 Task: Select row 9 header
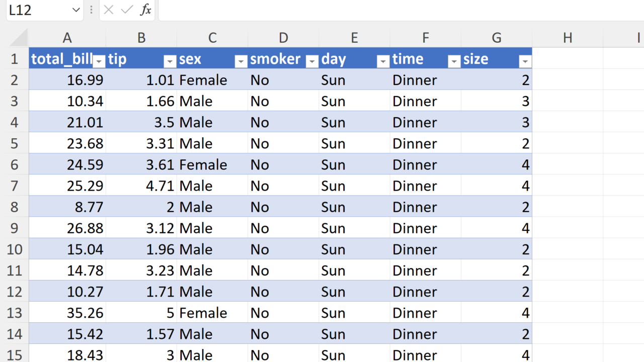[x=14, y=228]
